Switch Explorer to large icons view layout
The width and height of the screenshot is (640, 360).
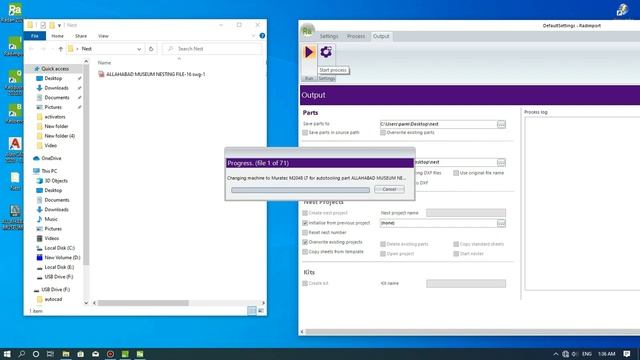pos(260,311)
